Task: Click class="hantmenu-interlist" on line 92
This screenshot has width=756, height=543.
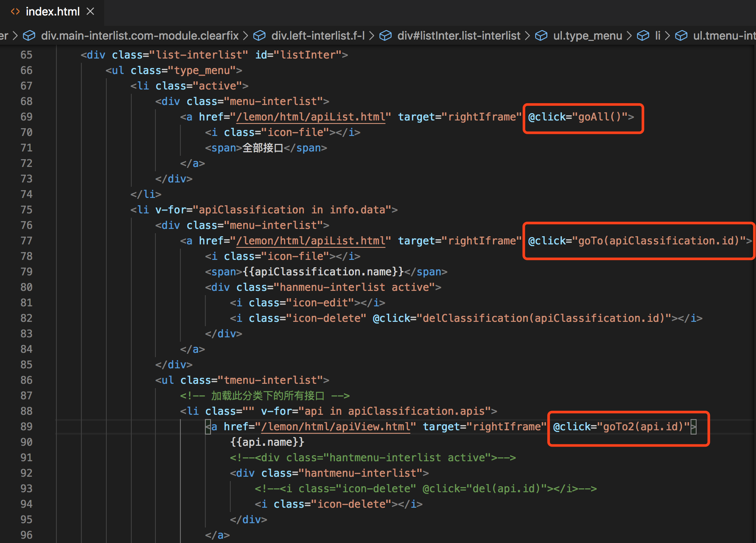Action: (x=342, y=473)
